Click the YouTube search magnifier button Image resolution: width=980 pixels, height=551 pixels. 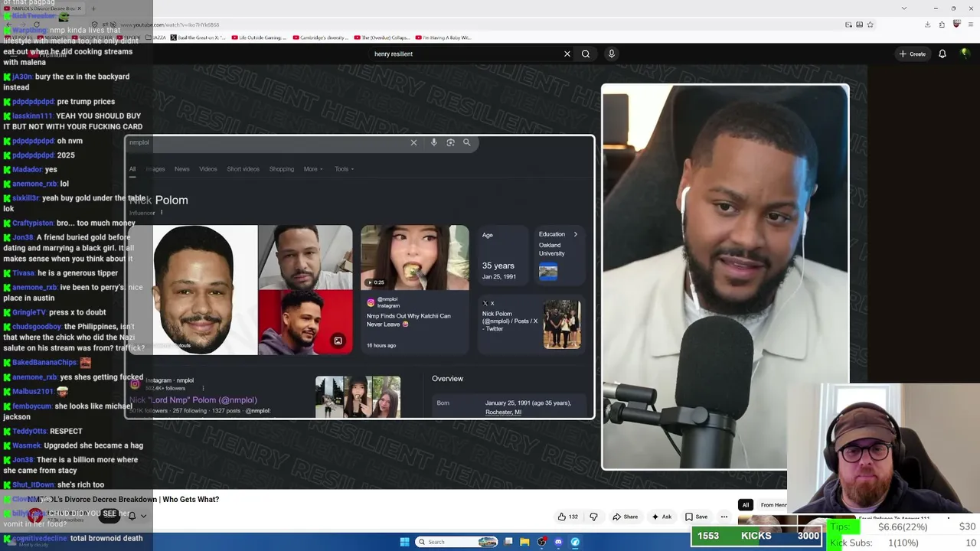(x=586, y=54)
